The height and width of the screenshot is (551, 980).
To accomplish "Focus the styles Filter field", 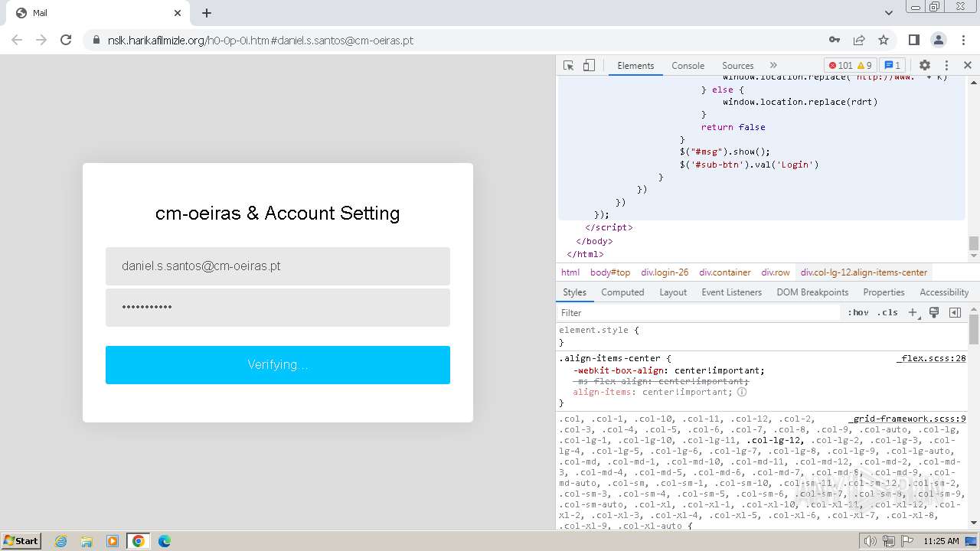I will 698,312.
